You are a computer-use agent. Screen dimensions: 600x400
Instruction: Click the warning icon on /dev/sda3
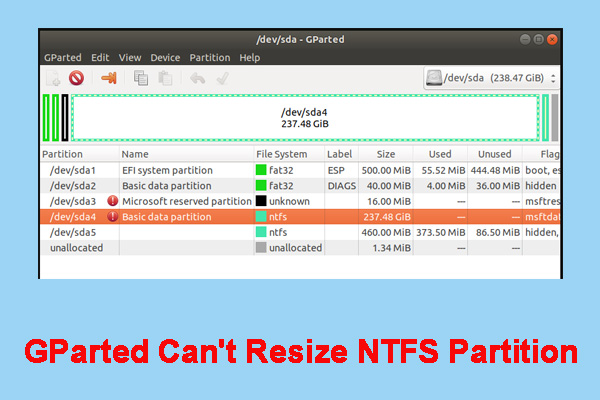click(x=112, y=201)
